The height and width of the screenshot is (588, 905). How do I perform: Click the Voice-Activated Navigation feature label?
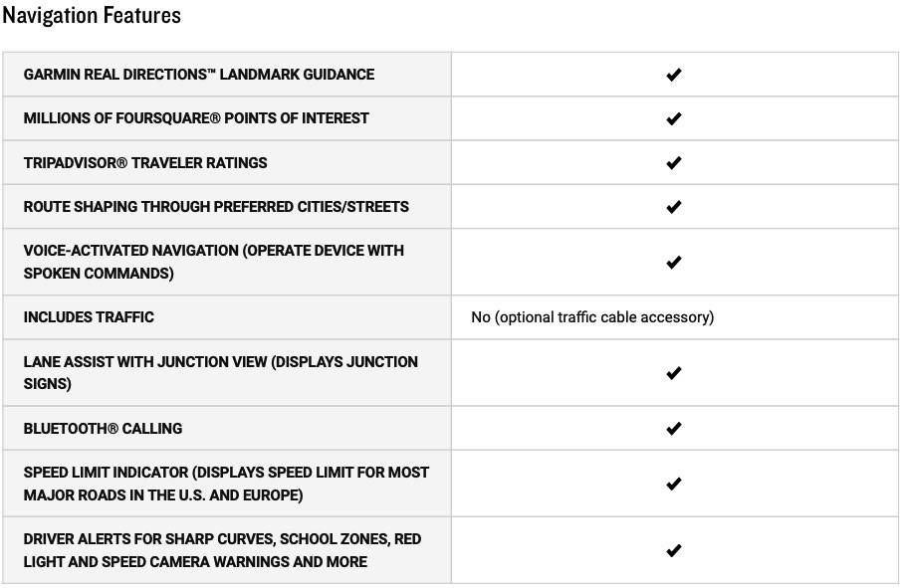pyautogui.click(x=213, y=262)
